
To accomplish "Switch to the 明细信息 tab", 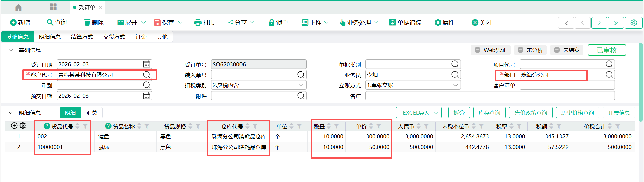I will (50, 37).
